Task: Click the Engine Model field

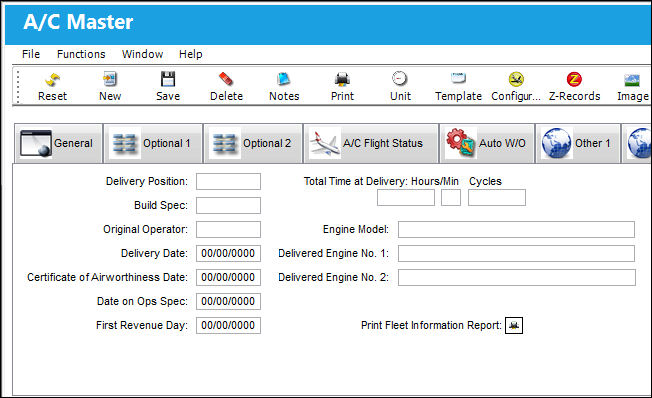Action: pos(516,230)
